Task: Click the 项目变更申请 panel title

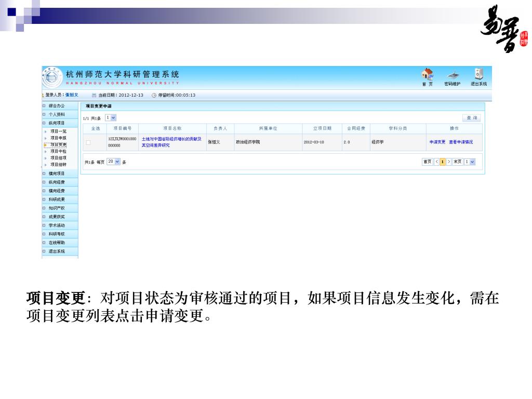Action: click(x=98, y=106)
